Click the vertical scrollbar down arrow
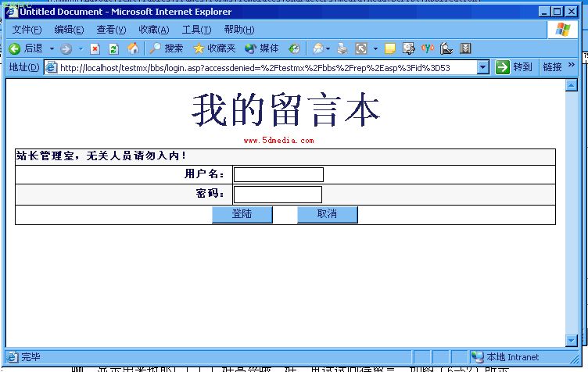Viewport: 588px width, 372px height. (571, 340)
